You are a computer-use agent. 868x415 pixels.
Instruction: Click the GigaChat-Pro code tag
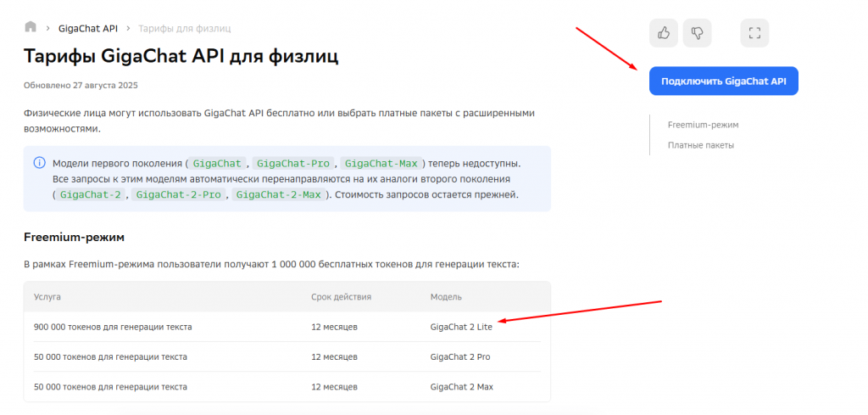click(293, 164)
